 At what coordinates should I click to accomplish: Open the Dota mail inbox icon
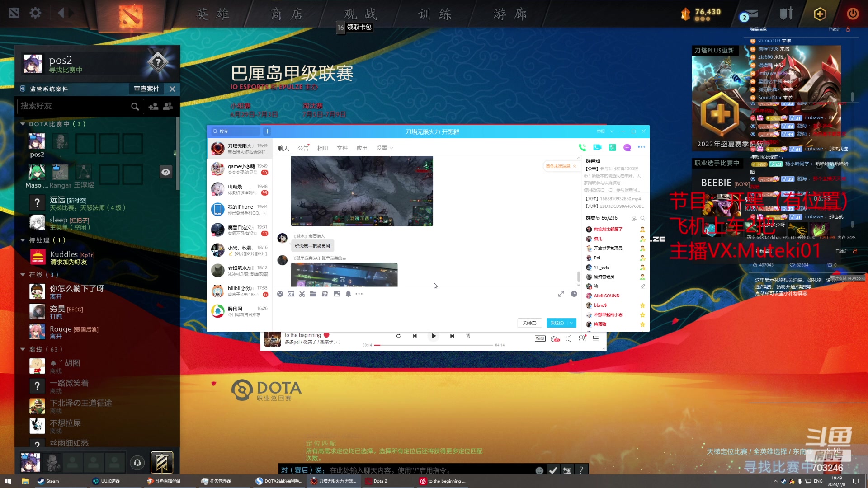pyautogui.click(x=751, y=14)
